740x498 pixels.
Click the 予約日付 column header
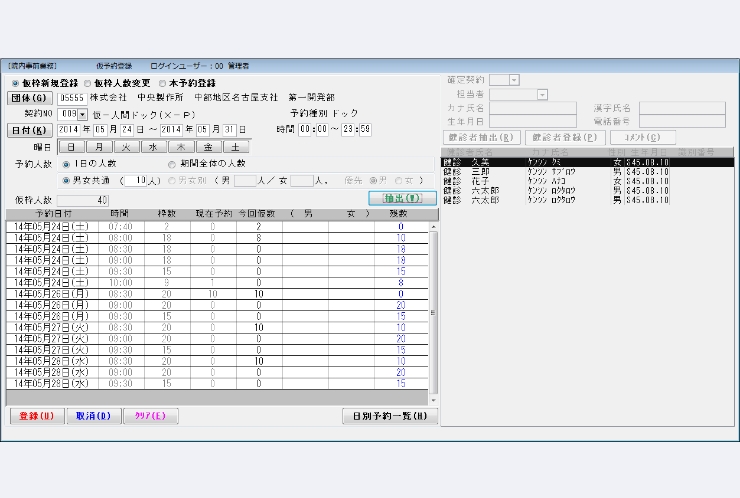click(x=53, y=214)
